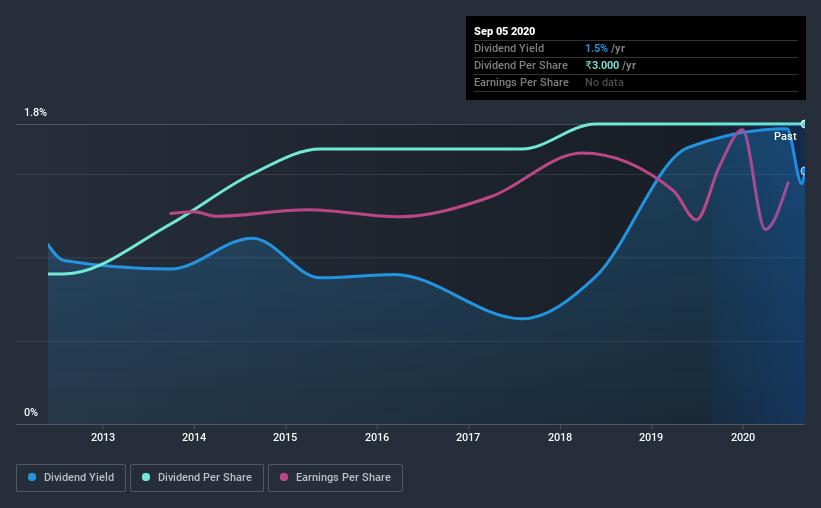Toggle the Dividend Per Share legend button
The width and height of the screenshot is (821, 508).
(197, 478)
